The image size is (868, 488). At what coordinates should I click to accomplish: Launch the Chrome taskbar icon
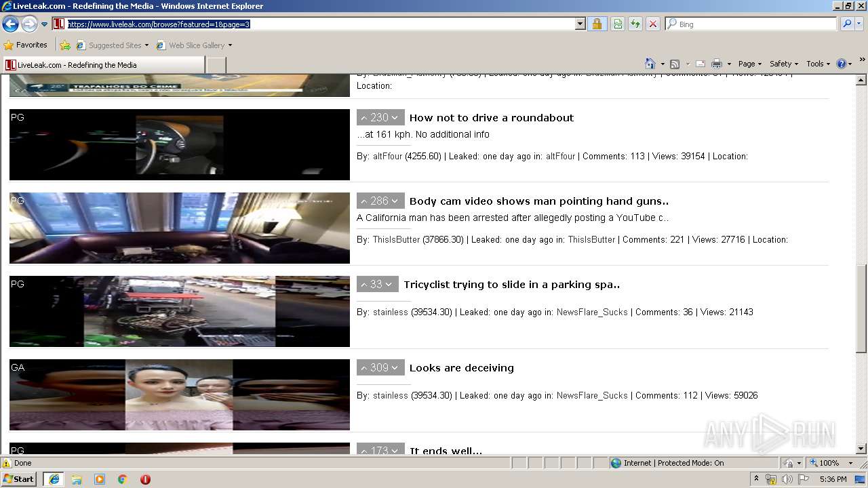[x=123, y=479]
